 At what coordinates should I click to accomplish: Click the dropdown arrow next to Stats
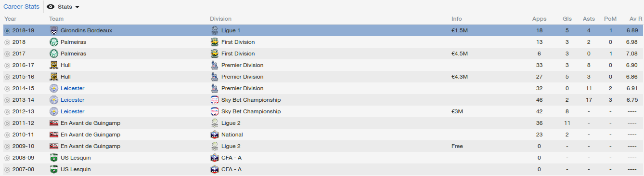(x=77, y=7)
